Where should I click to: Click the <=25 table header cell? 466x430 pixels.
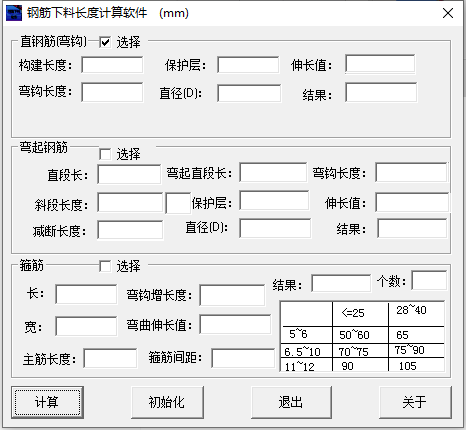(353, 313)
